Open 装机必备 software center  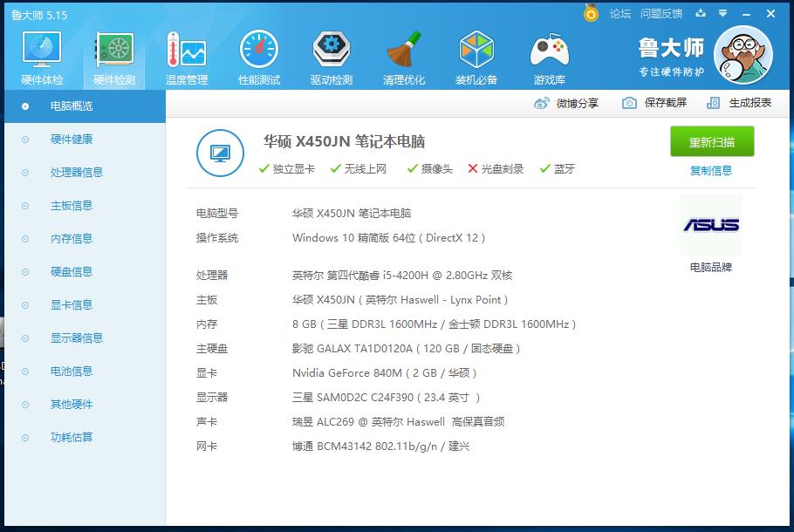pyautogui.click(x=476, y=57)
